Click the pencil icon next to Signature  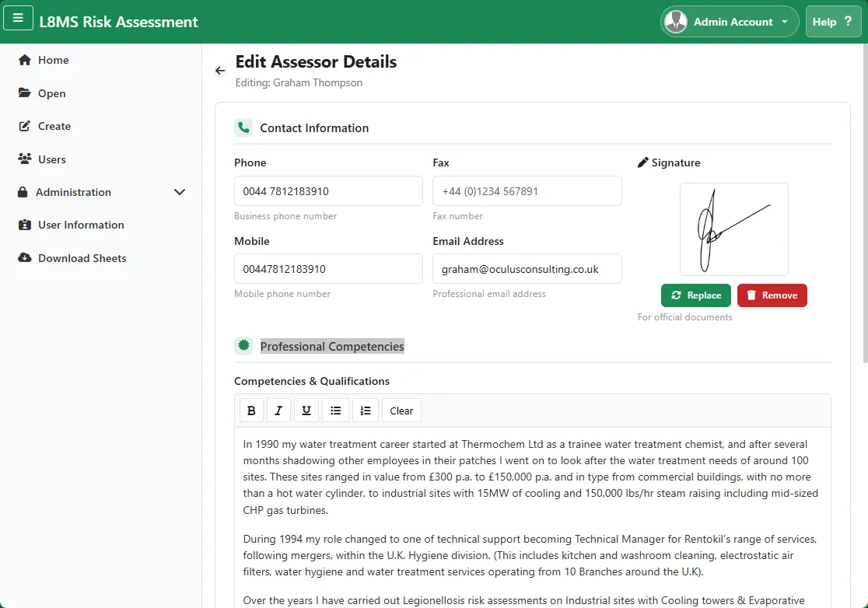642,162
